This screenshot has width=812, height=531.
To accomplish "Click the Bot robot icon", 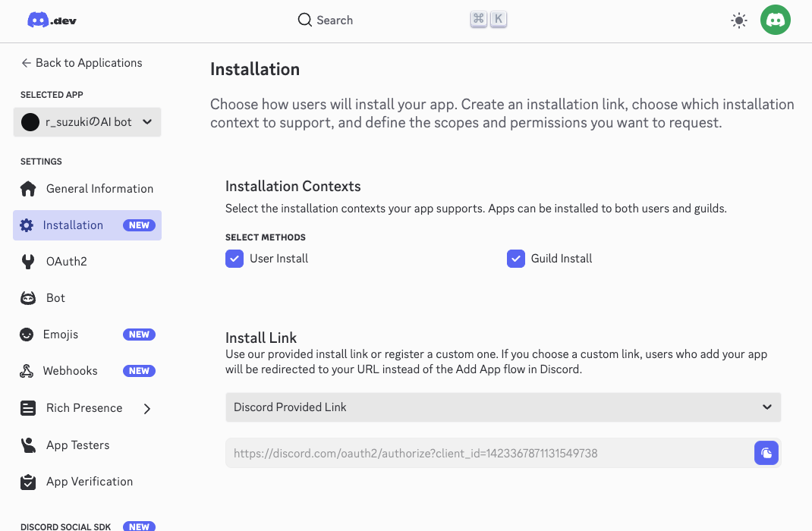I will pyautogui.click(x=28, y=298).
